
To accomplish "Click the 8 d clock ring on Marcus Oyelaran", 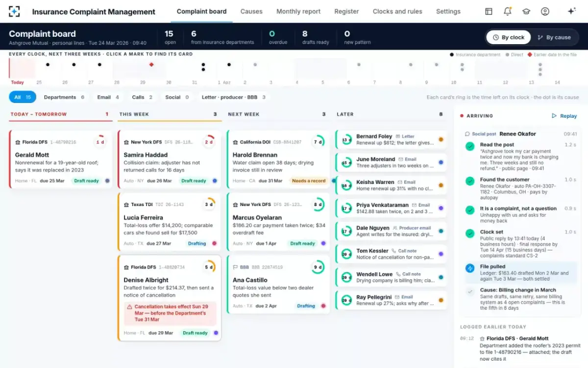I will 318,204.
